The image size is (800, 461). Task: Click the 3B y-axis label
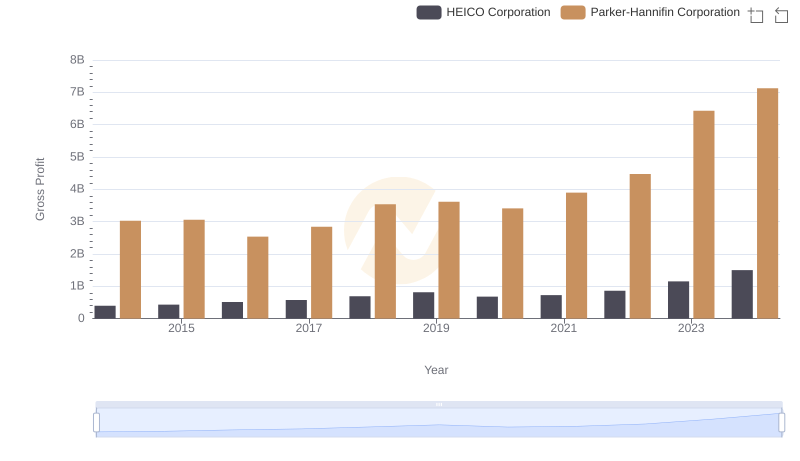pos(77,221)
